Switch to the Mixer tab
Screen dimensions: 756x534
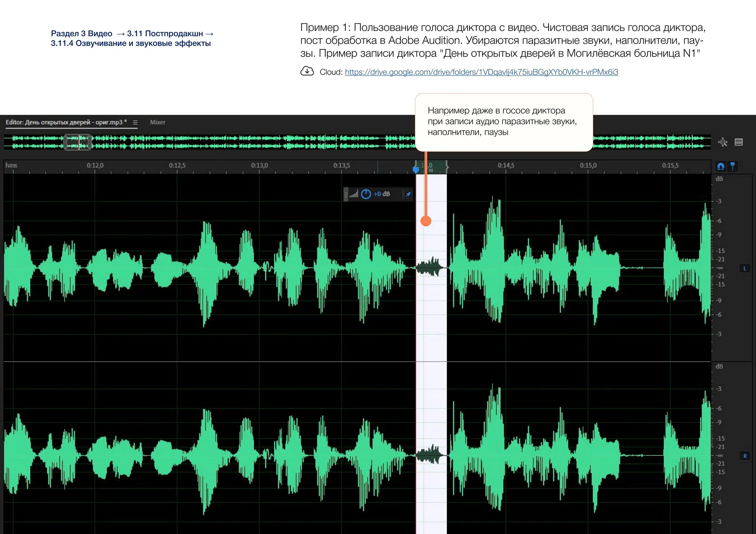(x=158, y=122)
